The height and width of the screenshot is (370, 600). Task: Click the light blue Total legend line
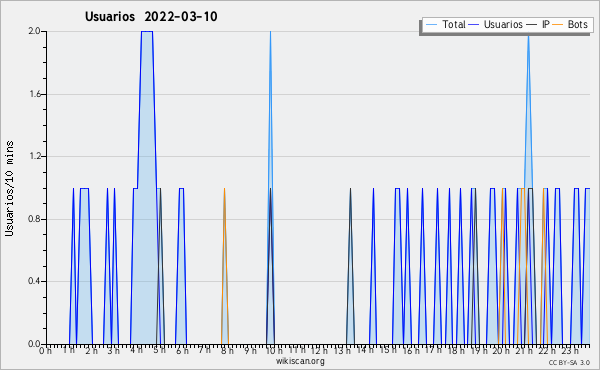[431, 25]
